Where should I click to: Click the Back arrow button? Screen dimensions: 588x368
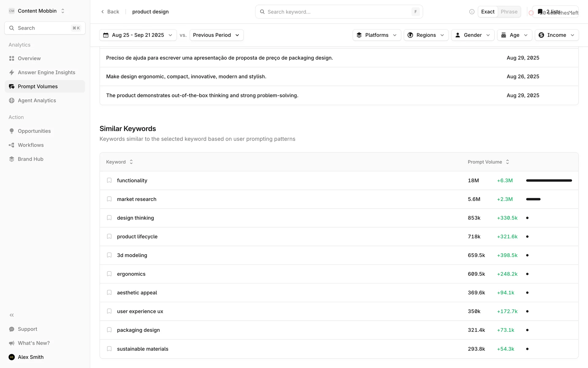[x=110, y=12]
